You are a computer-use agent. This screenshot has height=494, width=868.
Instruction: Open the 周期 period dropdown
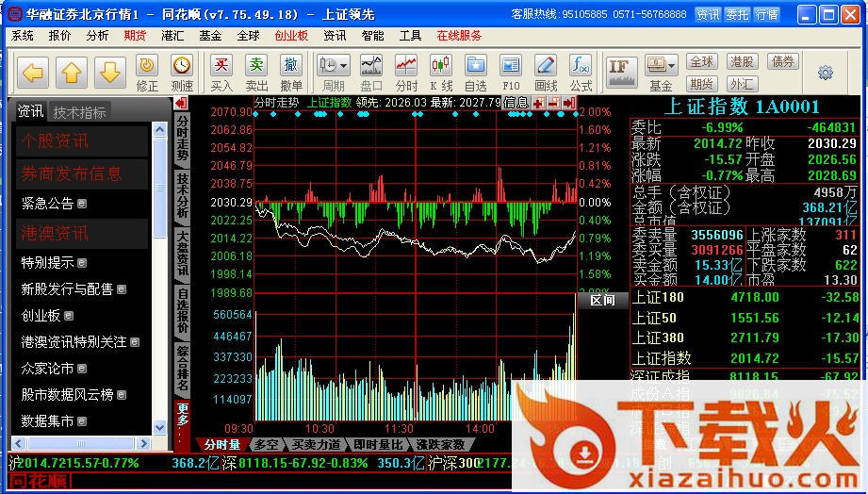334,74
